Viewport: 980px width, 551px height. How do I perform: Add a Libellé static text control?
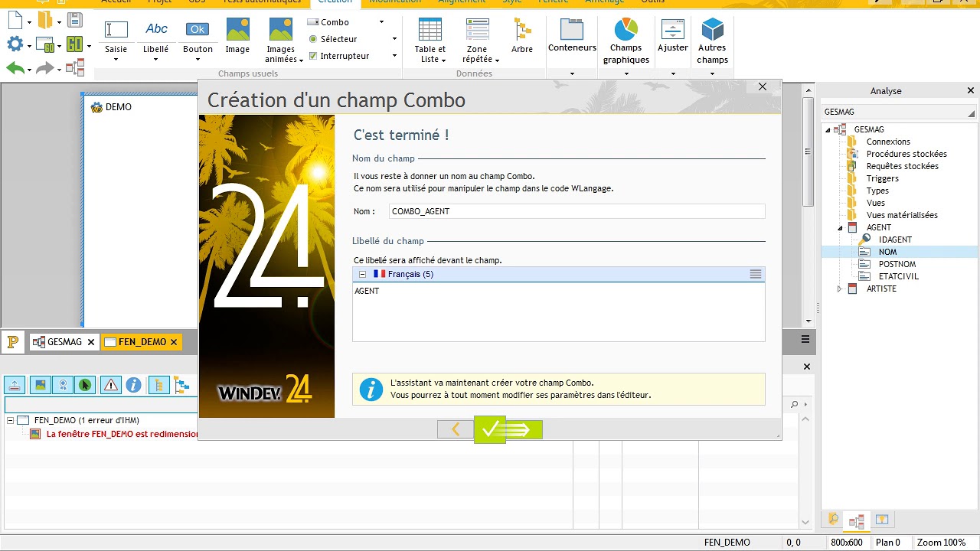(x=156, y=35)
